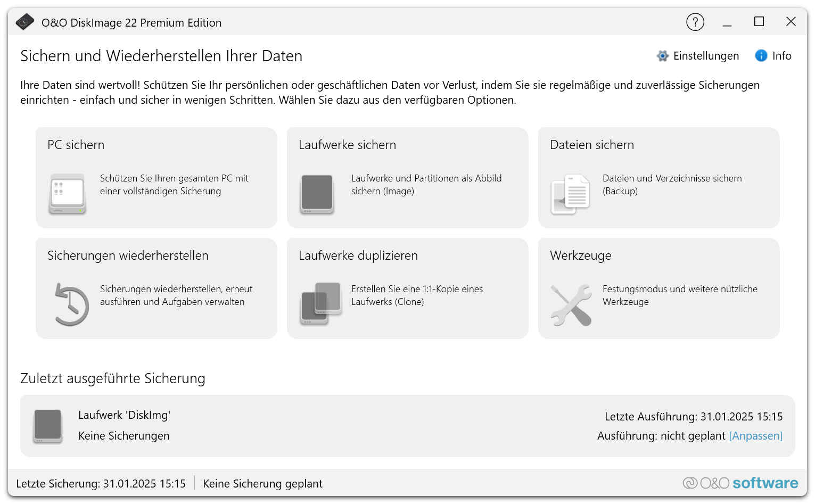
Task: Open the Dateien sichern tile
Action: (658, 178)
